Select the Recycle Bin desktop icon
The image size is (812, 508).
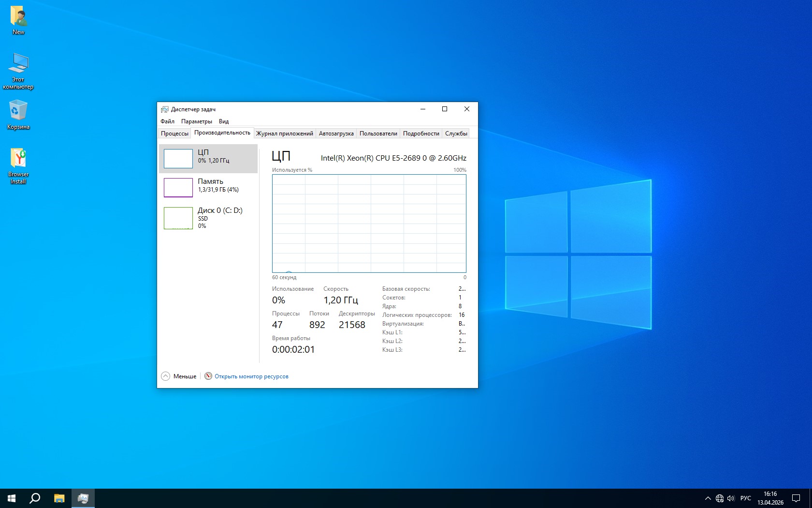(x=18, y=115)
